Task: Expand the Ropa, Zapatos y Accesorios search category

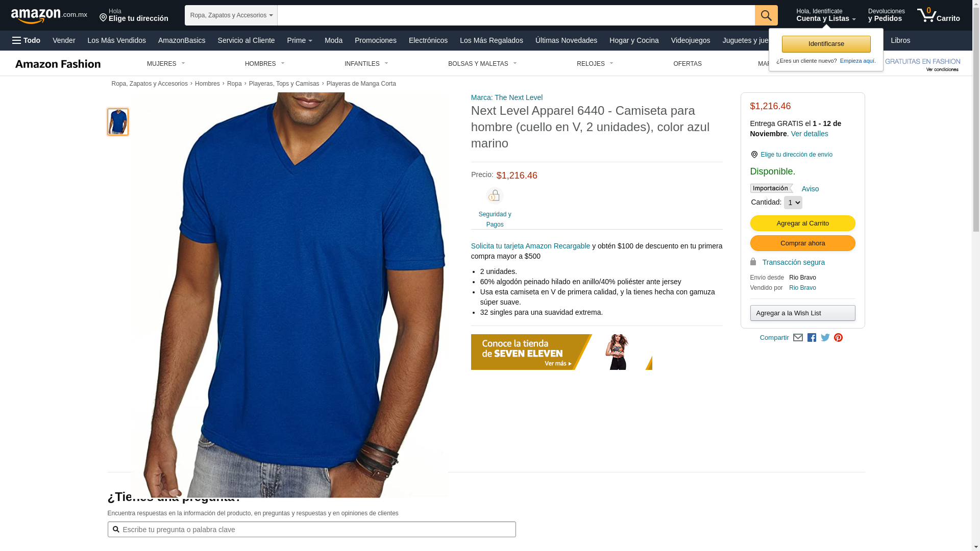Action: point(231,15)
